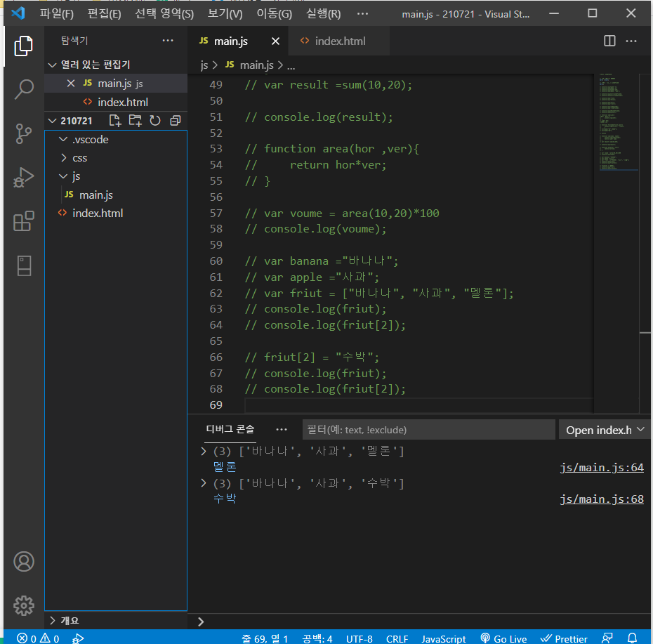Click the js breadcrumb segment
This screenshot has width=653, height=644.
pos(204,65)
